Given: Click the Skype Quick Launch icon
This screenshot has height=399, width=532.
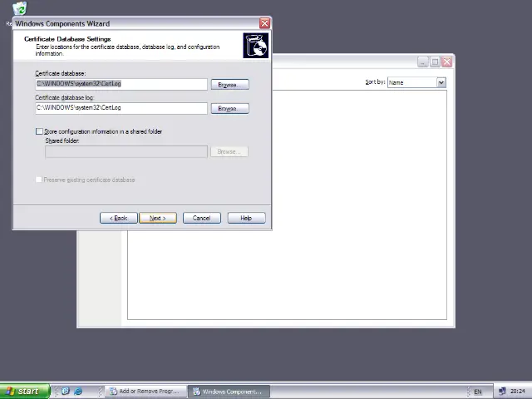Looking at the screenshot, I should (65, 392).
